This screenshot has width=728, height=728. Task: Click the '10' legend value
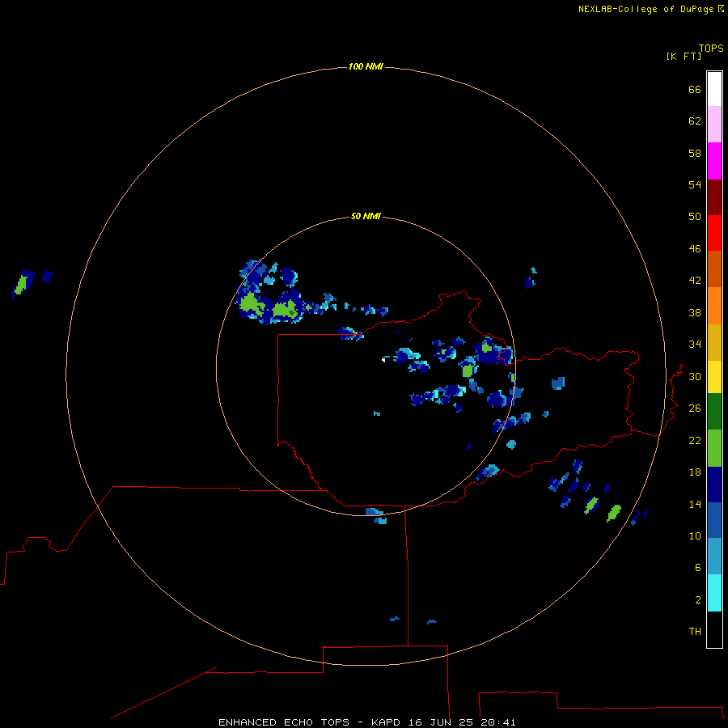point(695,535)
